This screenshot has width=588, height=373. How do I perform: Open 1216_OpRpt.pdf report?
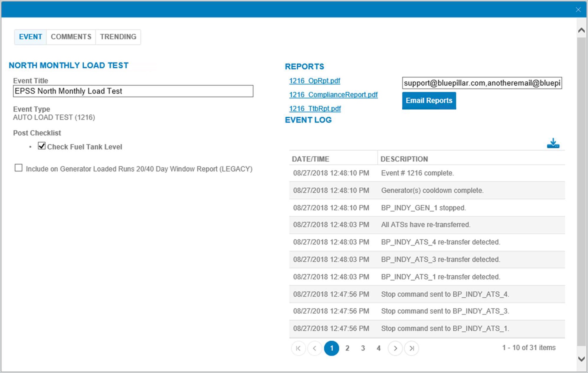pyautogui.click(x=315, y=81)
